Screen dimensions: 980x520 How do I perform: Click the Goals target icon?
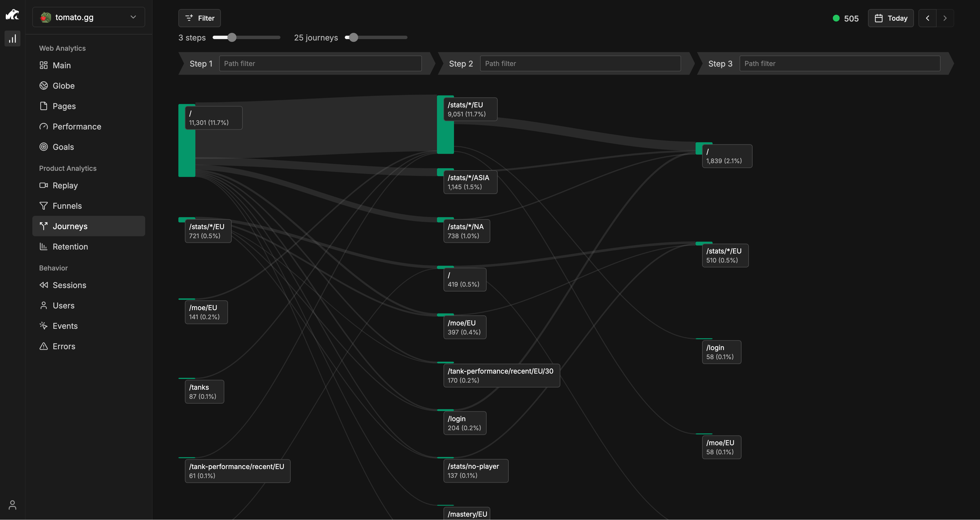43,147
